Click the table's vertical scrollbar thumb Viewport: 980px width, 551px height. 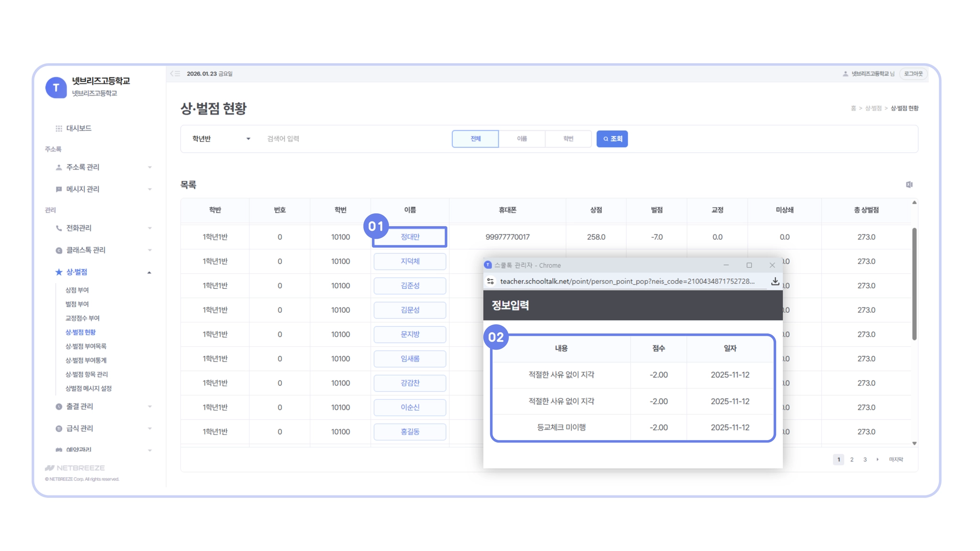click(x=914, y=283)
